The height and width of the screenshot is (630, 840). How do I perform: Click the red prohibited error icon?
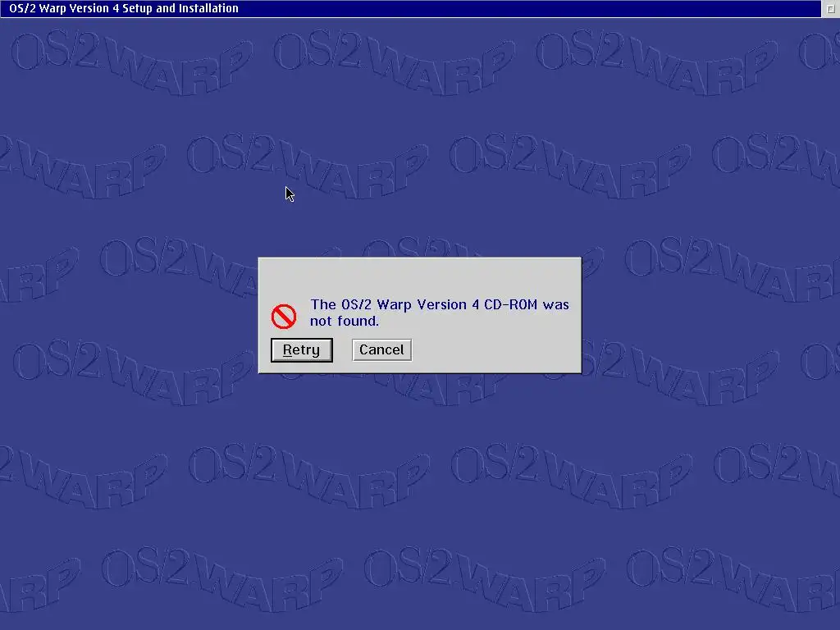(283, 316)
